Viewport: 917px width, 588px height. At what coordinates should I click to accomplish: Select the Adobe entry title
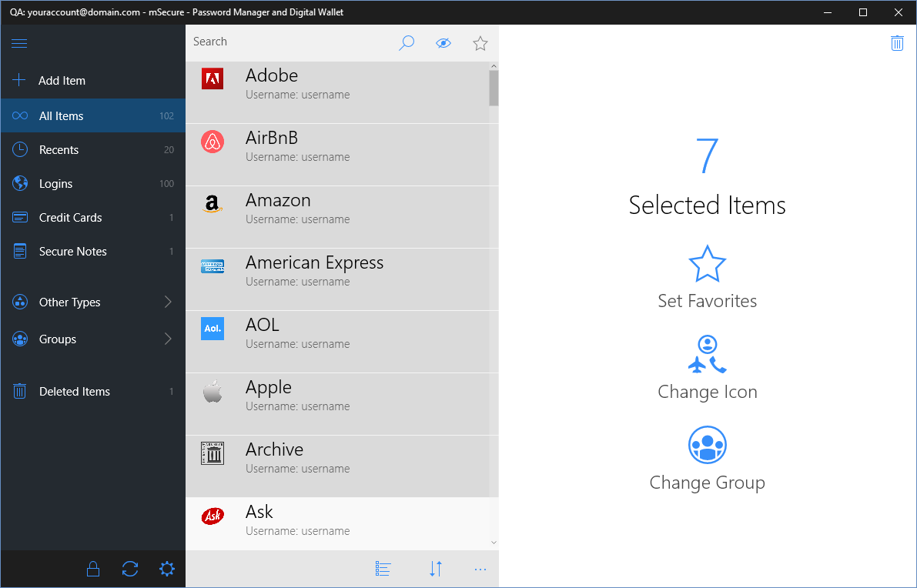tap(271, 75)
